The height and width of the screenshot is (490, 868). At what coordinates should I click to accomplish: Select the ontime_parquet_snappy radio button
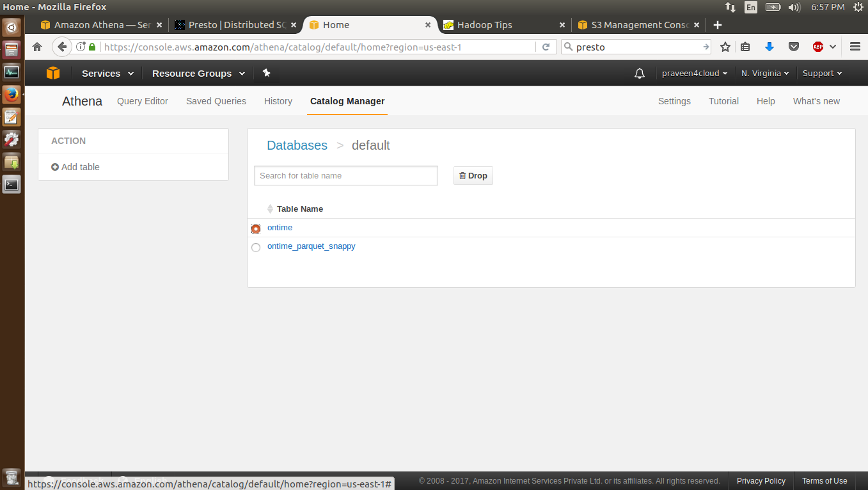[256, 248]
